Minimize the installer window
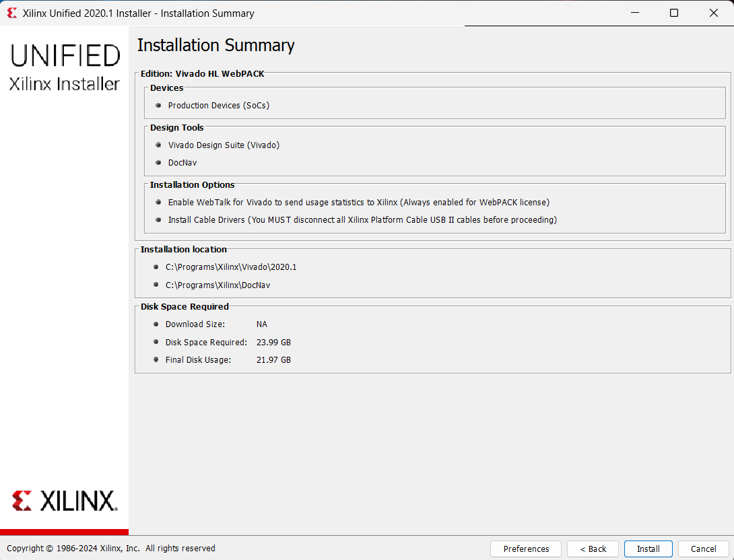734x560 pixels. (x=635, y=13)
